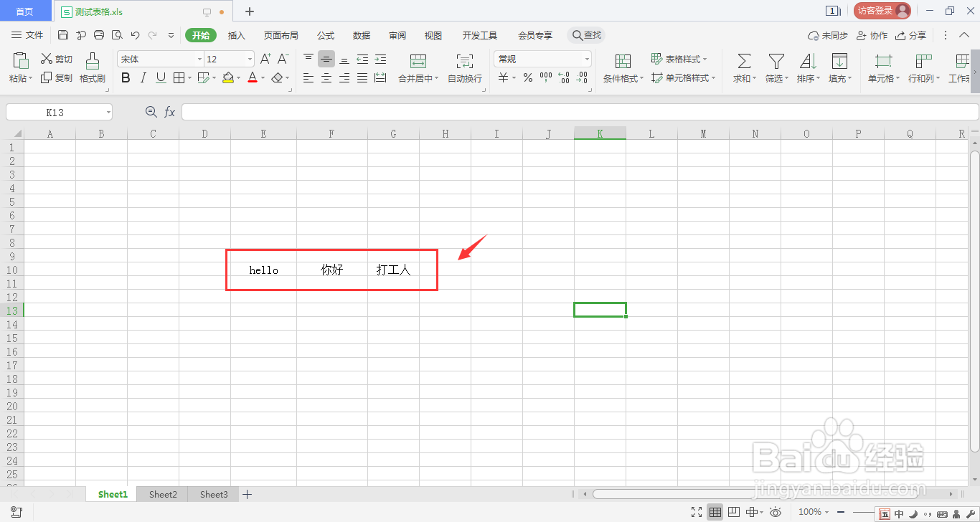The image size is (980, 522).
Task: Open the 文件 File menu
Action: click(x=28, y=35)
